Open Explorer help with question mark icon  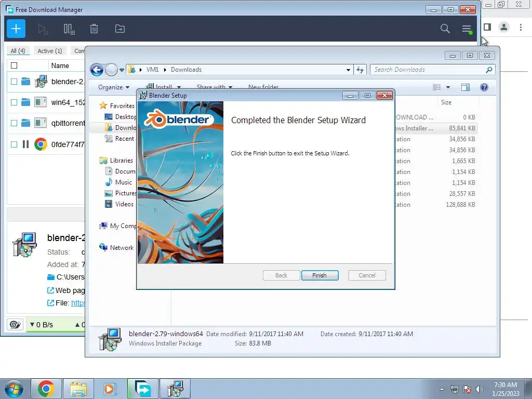point(484,87)
